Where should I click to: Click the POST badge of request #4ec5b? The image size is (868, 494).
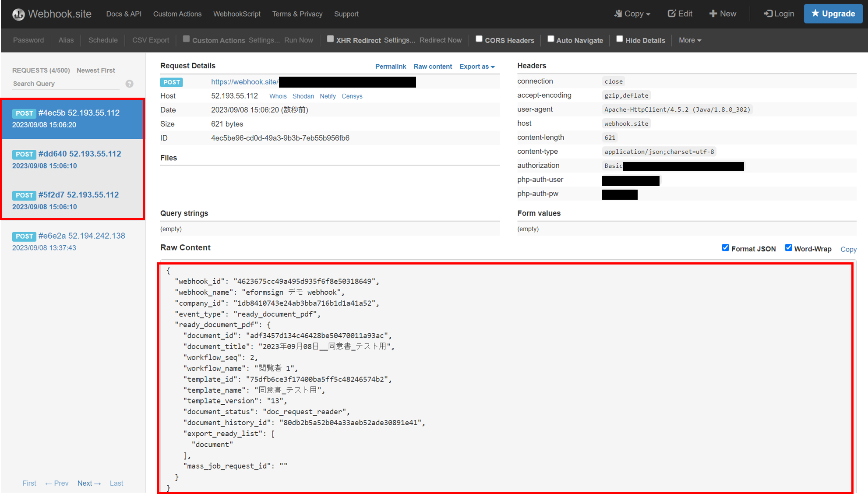pos(24,113)
